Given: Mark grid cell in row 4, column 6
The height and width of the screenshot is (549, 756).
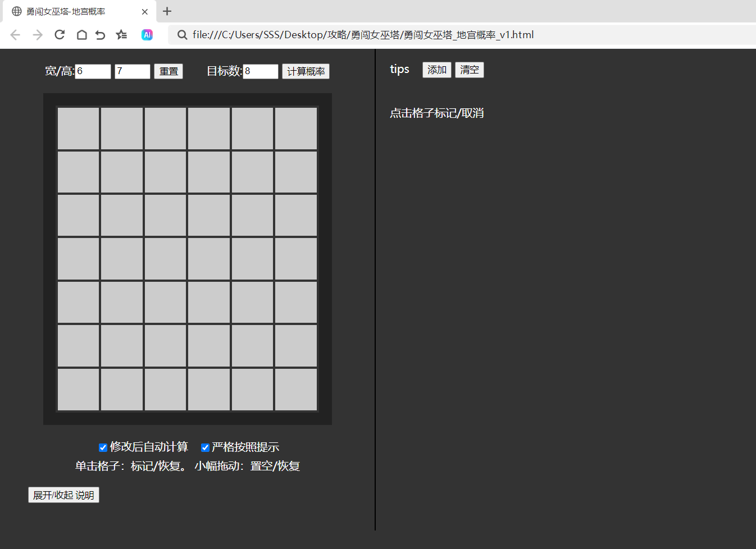Looking at the screenshot, I should [296, 259].
